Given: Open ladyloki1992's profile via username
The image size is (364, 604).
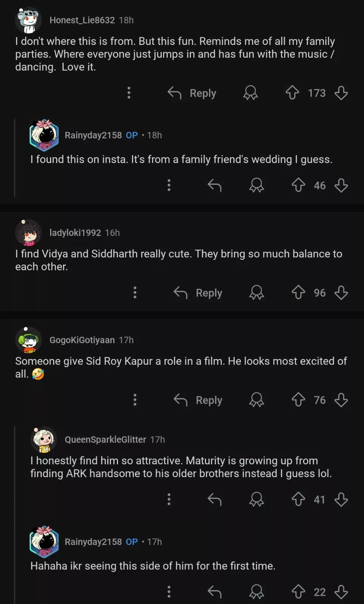Looking at the screenshot, I should 75,233.
